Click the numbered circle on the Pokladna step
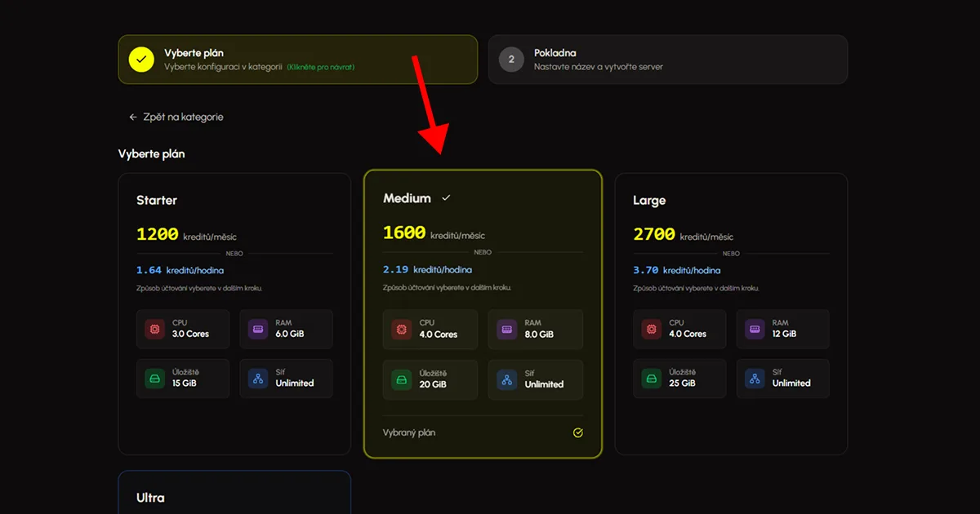 pos(510,59)
